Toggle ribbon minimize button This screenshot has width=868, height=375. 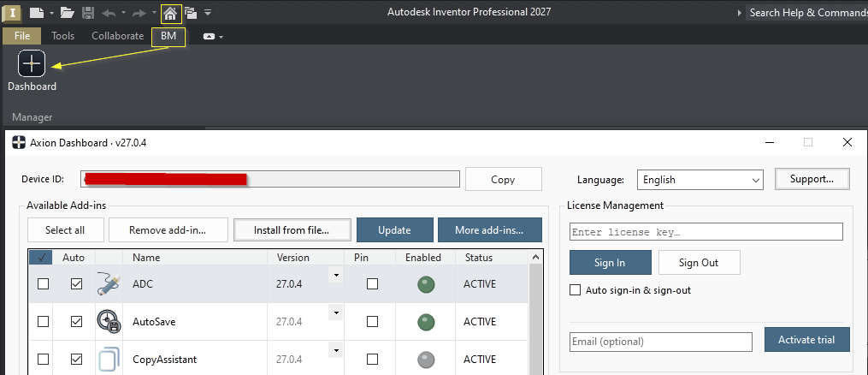(x=210, y=37)
